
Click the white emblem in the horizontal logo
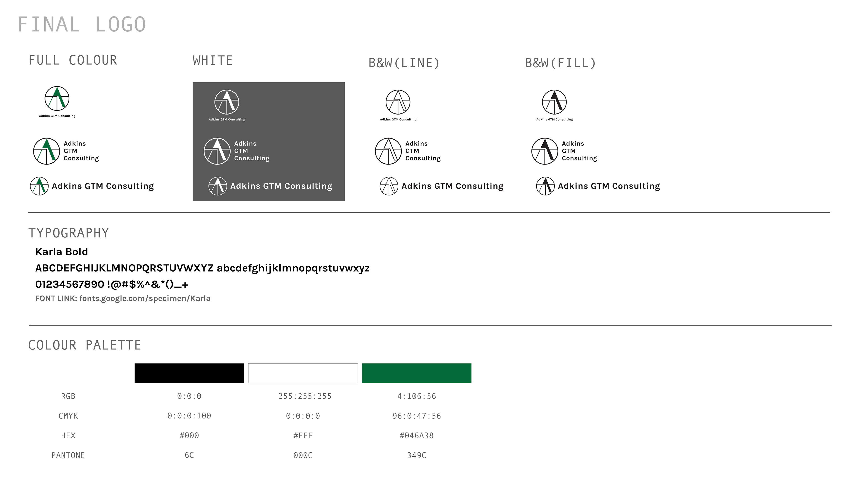click(218, 186)
